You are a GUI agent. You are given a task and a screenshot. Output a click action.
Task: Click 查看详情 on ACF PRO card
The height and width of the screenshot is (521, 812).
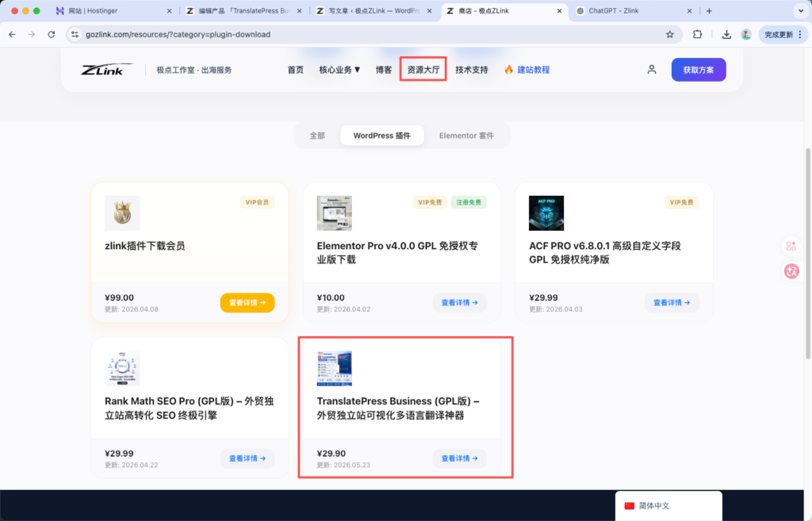click(672, 302)
